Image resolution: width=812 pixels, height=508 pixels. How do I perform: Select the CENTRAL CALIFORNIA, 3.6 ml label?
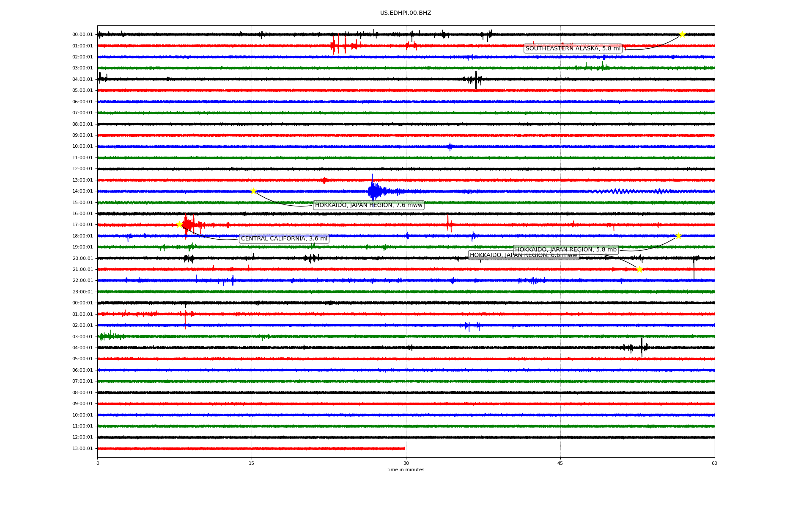[x=284, y=239]
